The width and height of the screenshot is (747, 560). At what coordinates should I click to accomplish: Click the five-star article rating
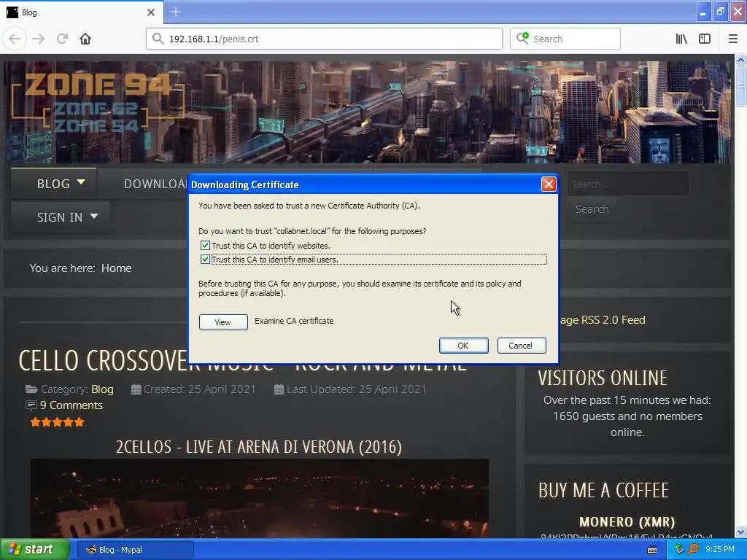click(x=57, y=422)
